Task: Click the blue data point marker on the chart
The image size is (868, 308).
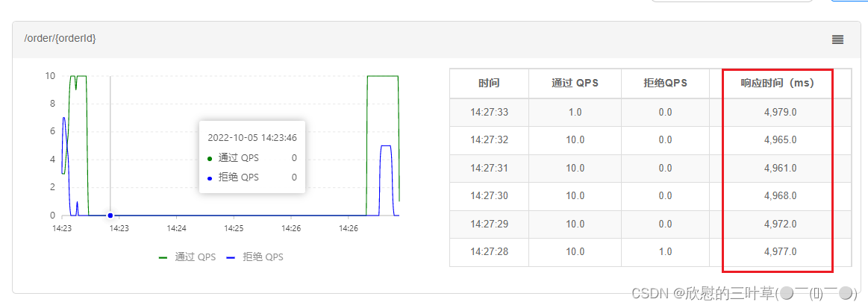Action: 110,215
